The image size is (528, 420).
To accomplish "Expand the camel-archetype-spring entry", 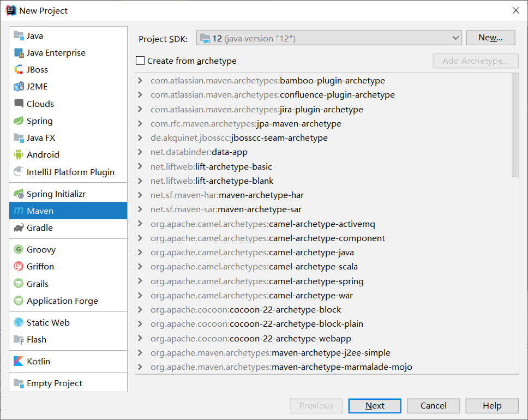I will tap(141, 281).
